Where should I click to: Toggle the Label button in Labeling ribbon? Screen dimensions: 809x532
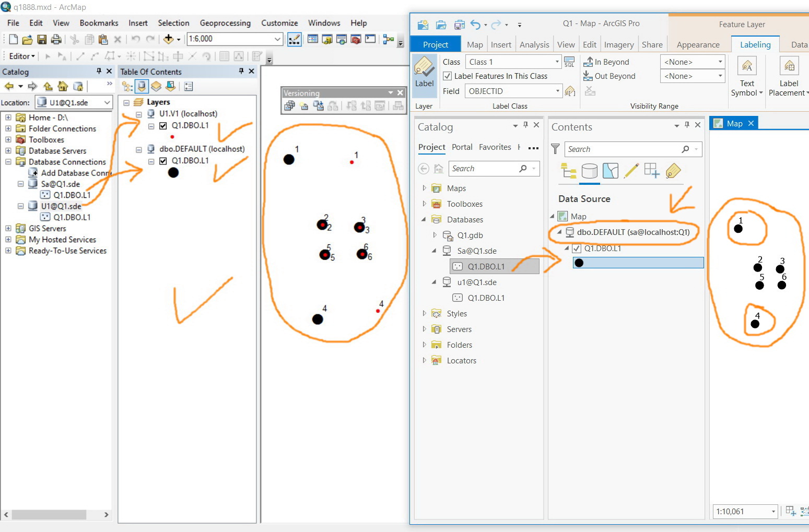pyautogui.click(x=424, y=76)
